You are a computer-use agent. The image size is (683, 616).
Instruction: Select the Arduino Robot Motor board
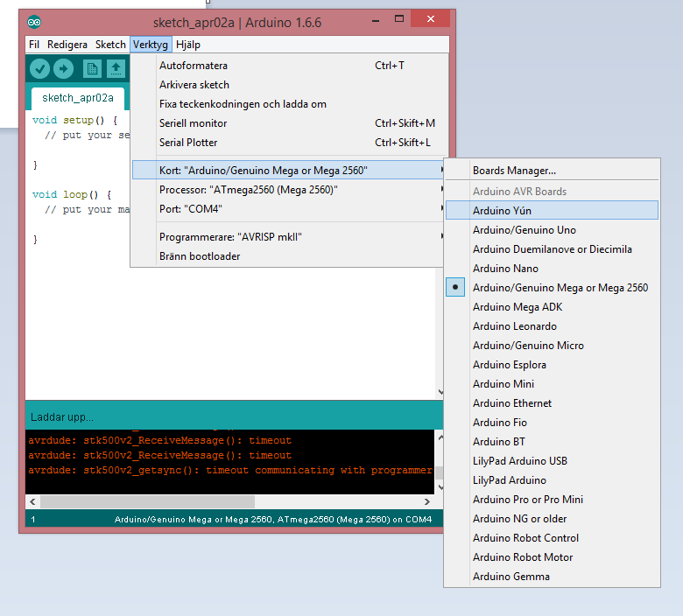tap(552, 556)
